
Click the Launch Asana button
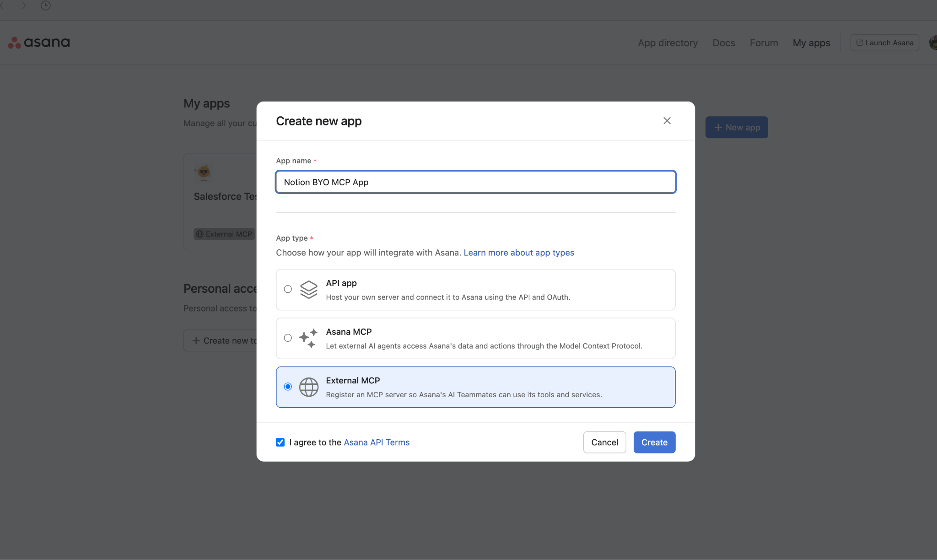(x=885, y=43)
